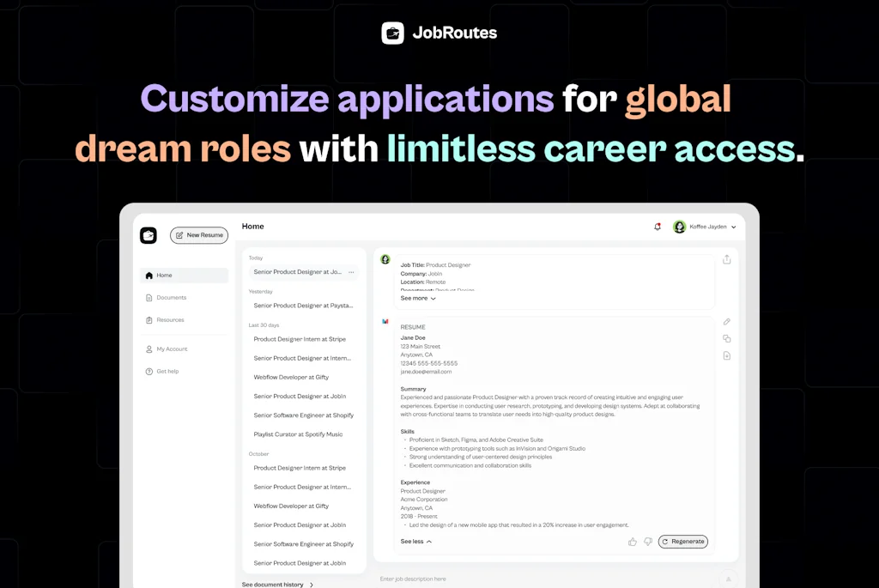
Task: Click the JobRoutes logo in the sidebar
Action: click(148, 234)
